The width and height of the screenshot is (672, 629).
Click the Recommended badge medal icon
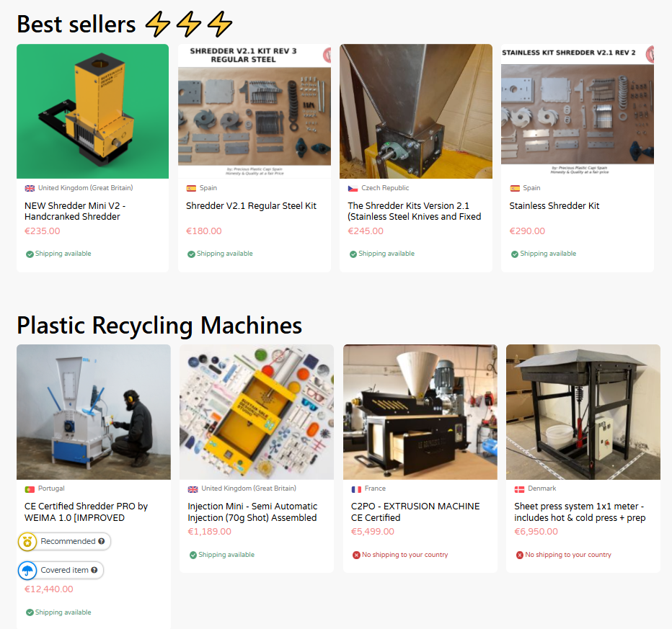pyautogui.click(x=27, y=542)
